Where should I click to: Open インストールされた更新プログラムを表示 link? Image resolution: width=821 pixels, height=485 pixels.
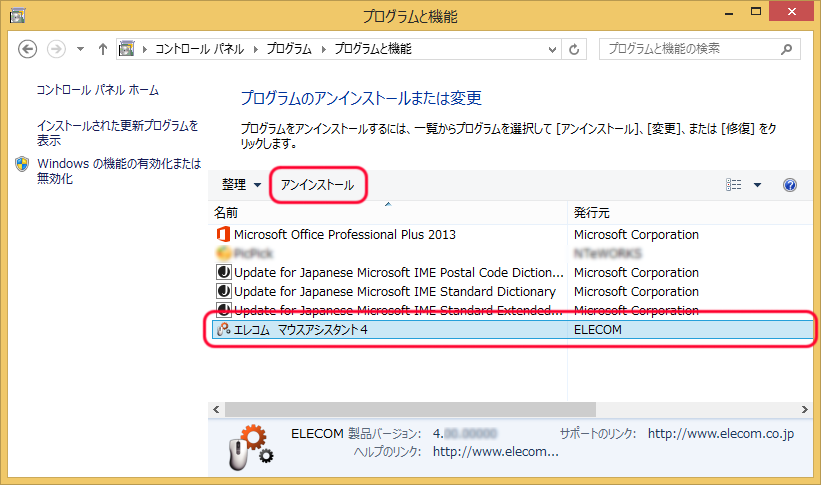tap(117, 133)
